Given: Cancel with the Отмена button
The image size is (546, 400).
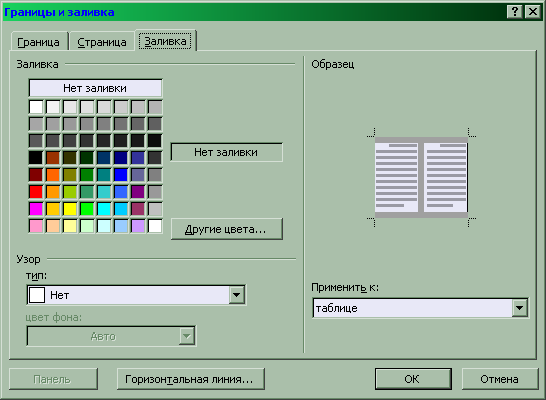Looking at the screenshot, I should pos(500,379).
